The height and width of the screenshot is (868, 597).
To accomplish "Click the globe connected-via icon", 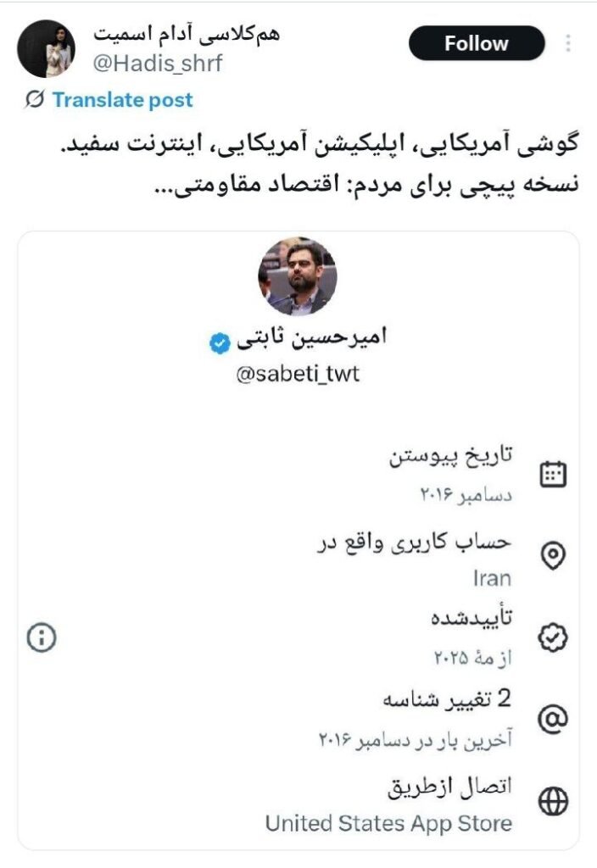I will [x=554, y=800].
